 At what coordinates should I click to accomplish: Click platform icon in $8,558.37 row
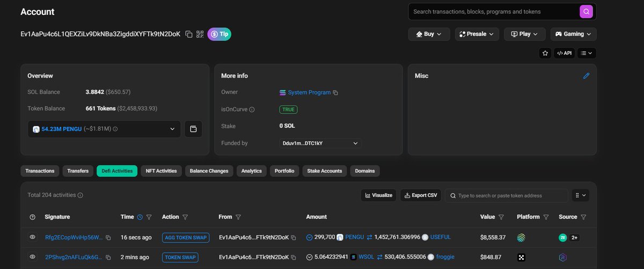521,237
